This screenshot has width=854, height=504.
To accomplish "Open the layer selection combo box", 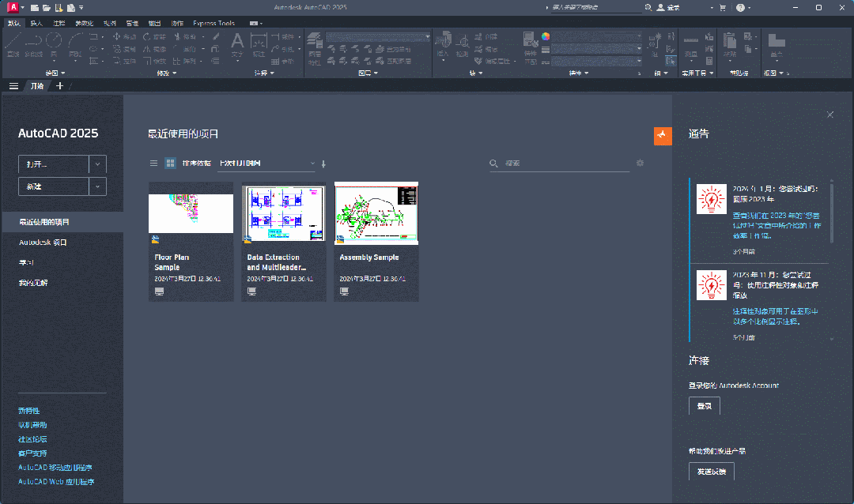I will click(x=378, y=37).
